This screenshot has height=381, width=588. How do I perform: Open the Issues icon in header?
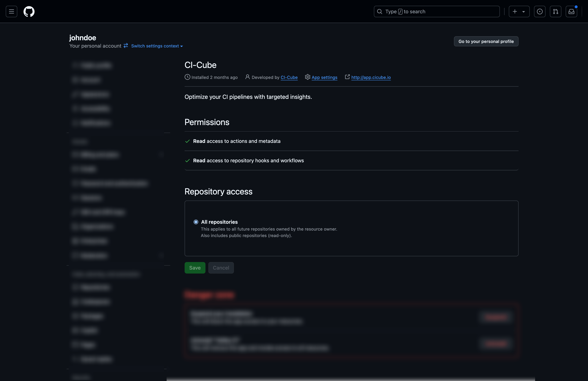540,11
